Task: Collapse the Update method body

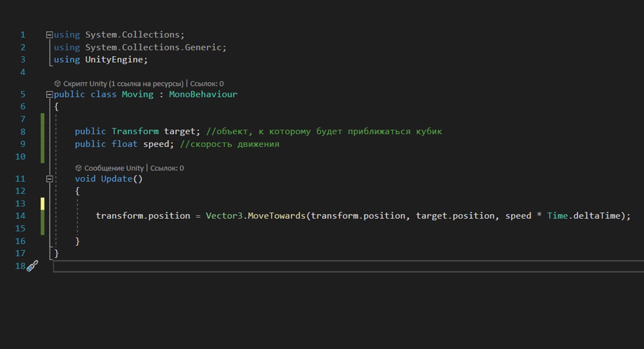Action: [x=49, y=179]
